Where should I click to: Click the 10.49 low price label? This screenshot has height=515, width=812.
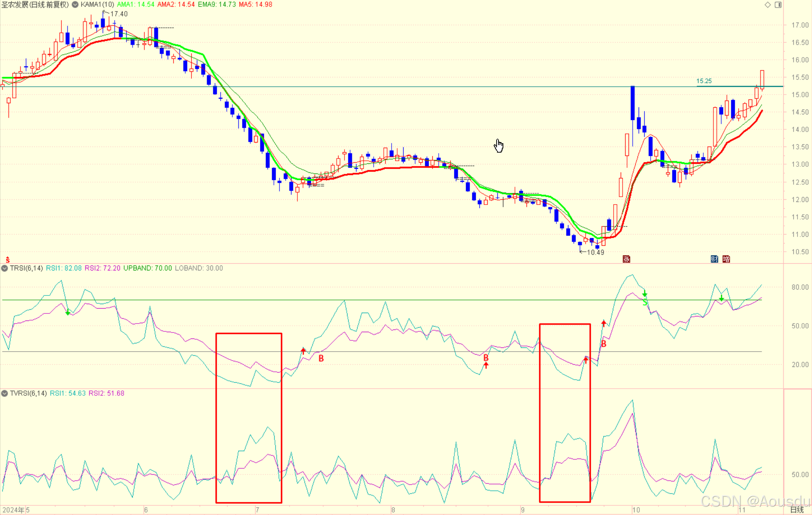(595, 252)
